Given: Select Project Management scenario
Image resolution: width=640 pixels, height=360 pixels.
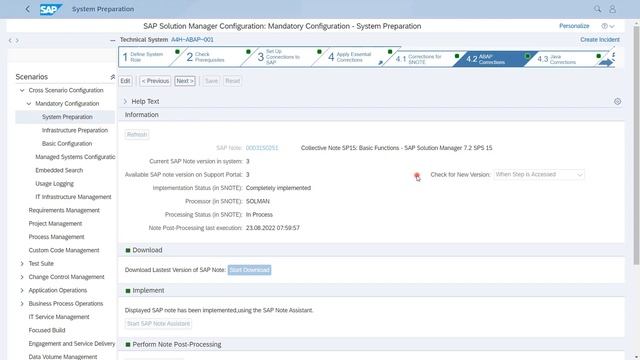Looking at the screenshot, I should [x=55, y=224].
